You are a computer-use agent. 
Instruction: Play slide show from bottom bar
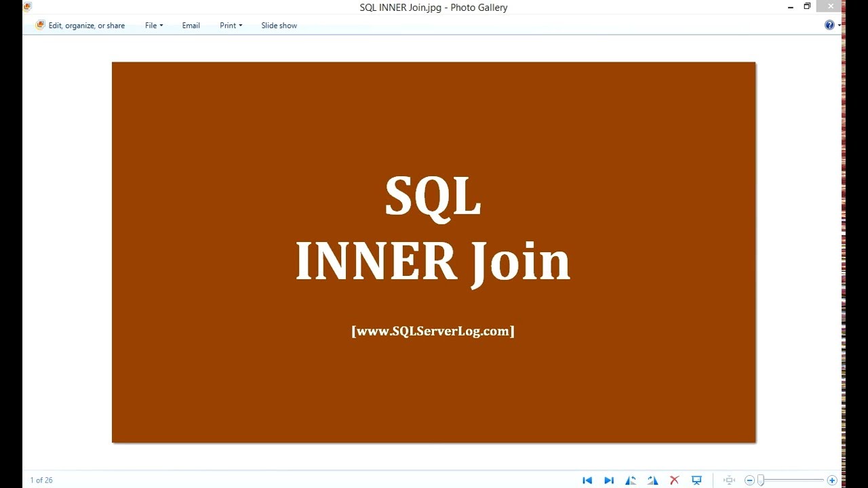click(x=696, y=480)
